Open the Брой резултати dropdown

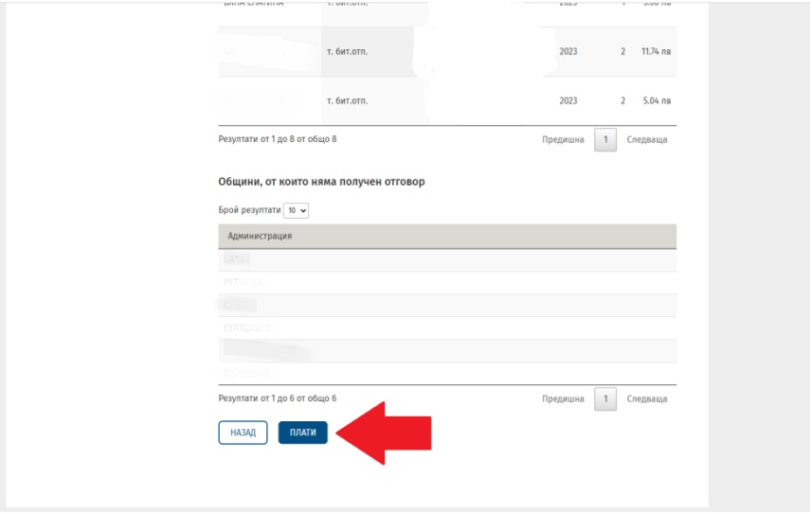click(297, 210)
